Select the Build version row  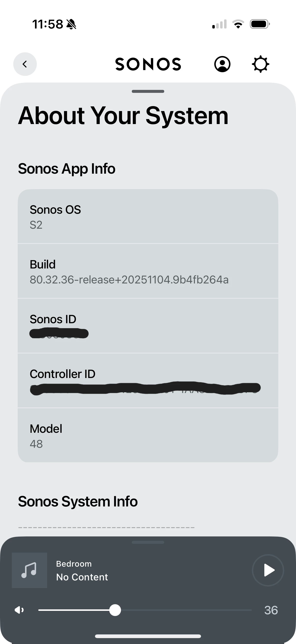[148, 271]
